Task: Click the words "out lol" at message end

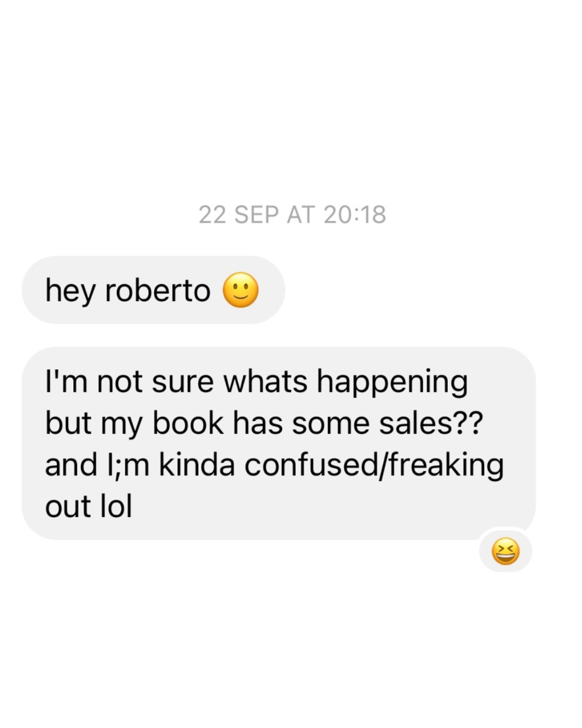Action: [x=88, y=507]
